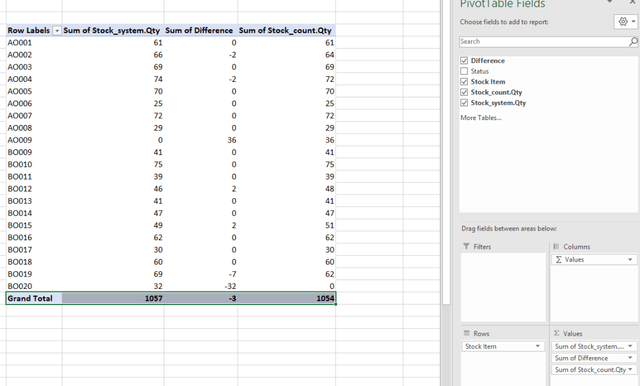
Task: Open the Values item dropdown in Columns area
Action: 630,260
